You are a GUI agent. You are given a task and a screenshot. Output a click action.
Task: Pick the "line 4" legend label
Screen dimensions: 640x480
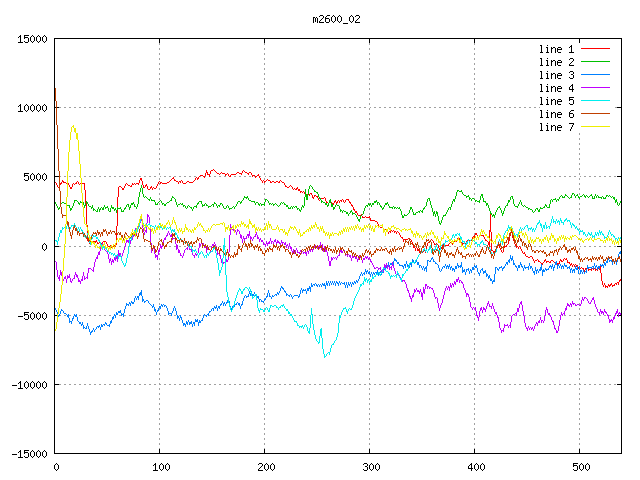556,88
